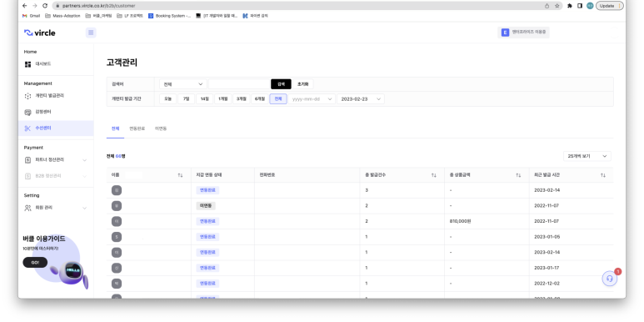This screenshot has width=644, height=322.
Task: Click the browser Update button
Action: (610, 6)
